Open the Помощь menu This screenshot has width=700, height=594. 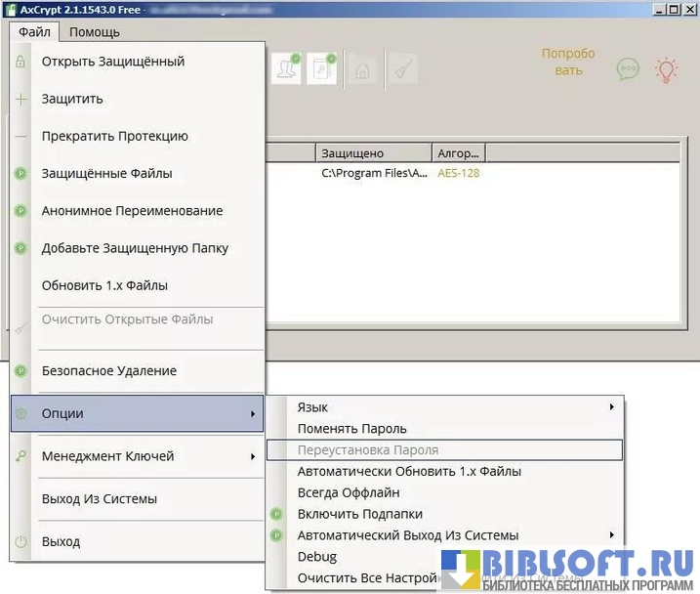[95, 31]
